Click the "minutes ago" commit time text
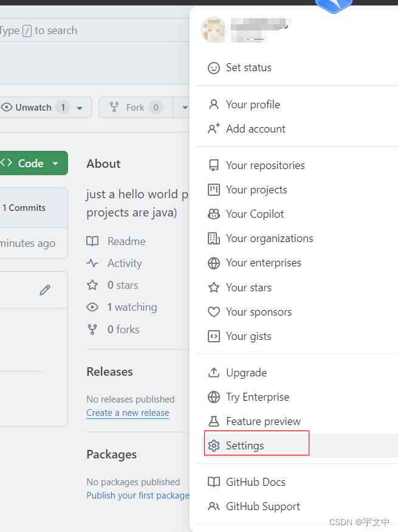This screenshot has height=532, width=398. [28, 244]
